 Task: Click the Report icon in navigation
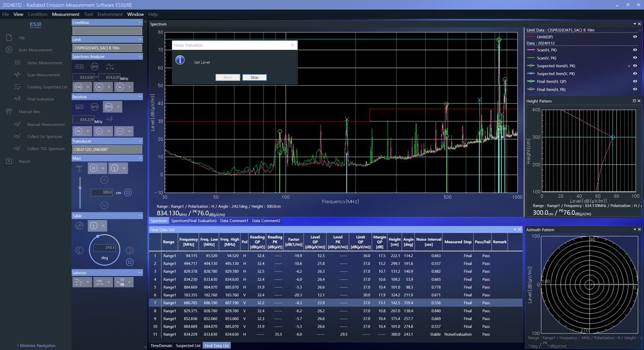pos(9,161)
